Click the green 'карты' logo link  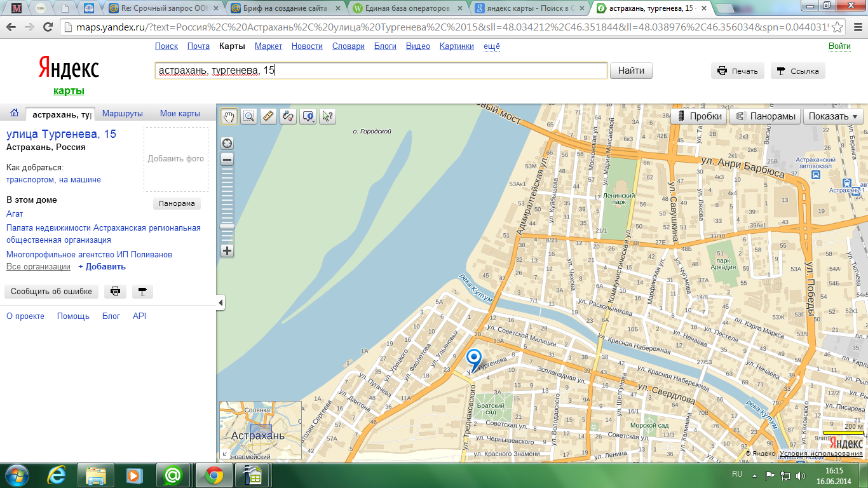coord(69,90)
